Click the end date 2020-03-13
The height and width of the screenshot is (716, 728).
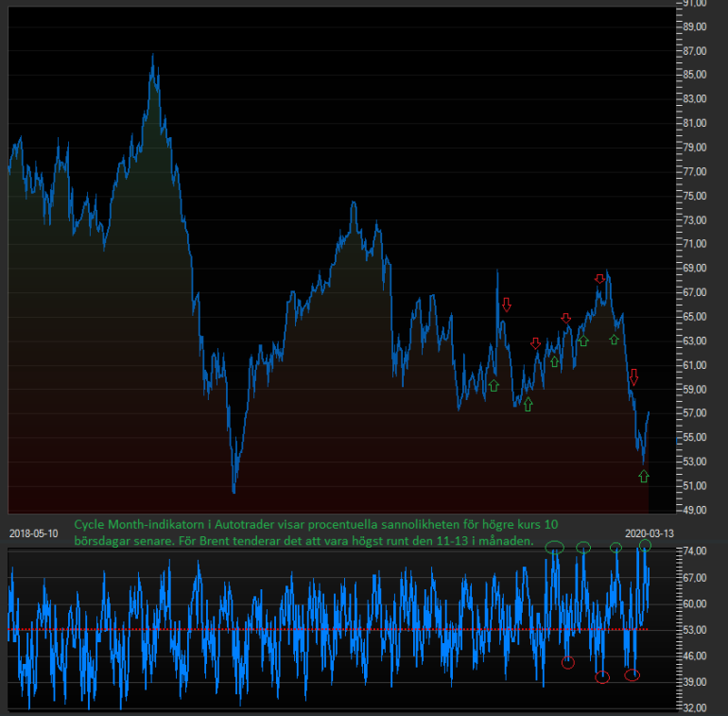(650, 534)
